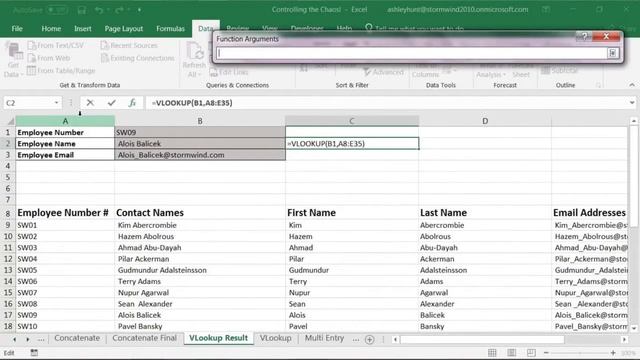640x360 pixels.
Task: Confirm formula with the checkmark Enter icon
Action: 111,103
